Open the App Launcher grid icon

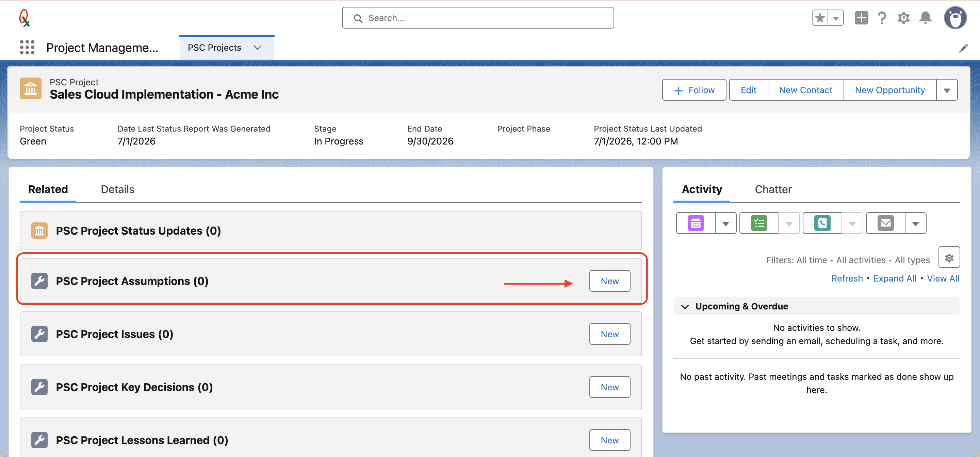click(x=27, y=48)
